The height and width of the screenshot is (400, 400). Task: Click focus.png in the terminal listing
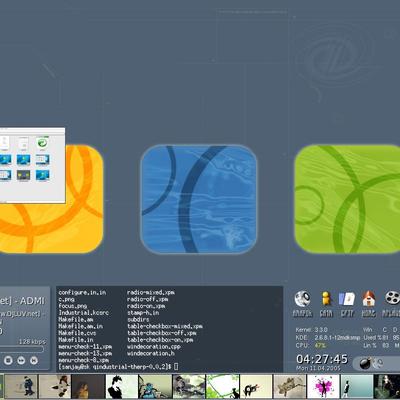coord(73,306)
